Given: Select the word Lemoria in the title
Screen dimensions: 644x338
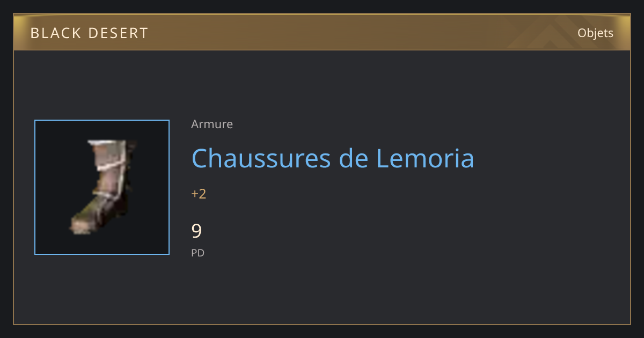Looking at the screenshot, I should click(x=425, y=158).
